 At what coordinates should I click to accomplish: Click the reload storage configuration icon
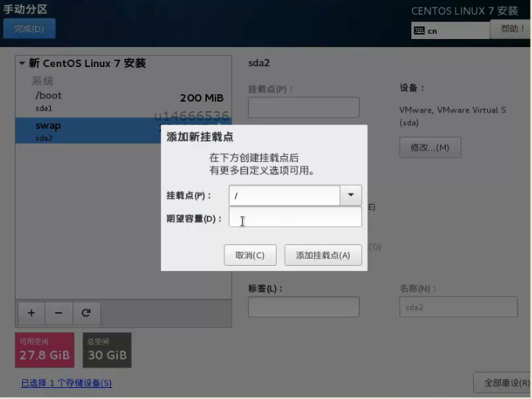(86, 313)
